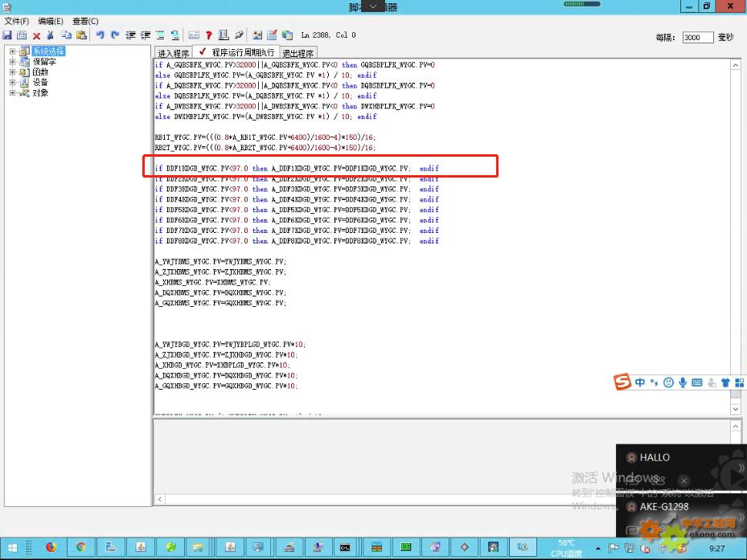Click the Cut scissors icon
747x560 pixels.
pos(51,35)
